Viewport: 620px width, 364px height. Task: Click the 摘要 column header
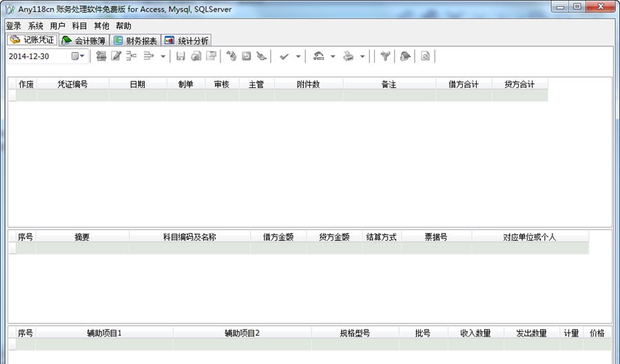pyautogui.click(x=82, y=237)
